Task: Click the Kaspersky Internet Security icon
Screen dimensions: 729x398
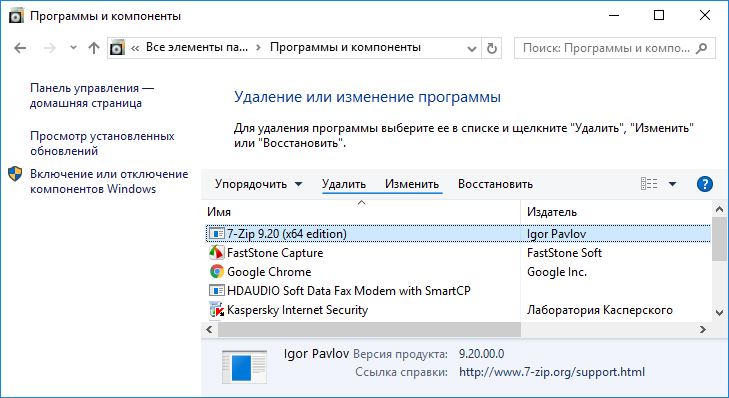Action: click(216, 310)
